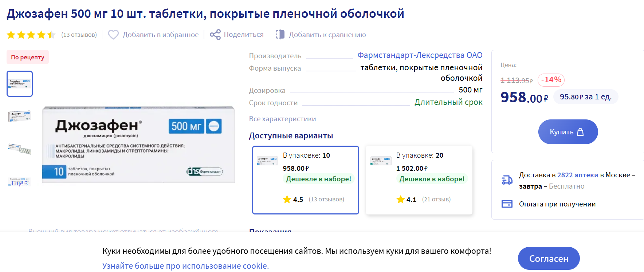Click the 'Форма выпуска' label
The height and width of the screenshot is (272, 644).
(x=275, y=68)
